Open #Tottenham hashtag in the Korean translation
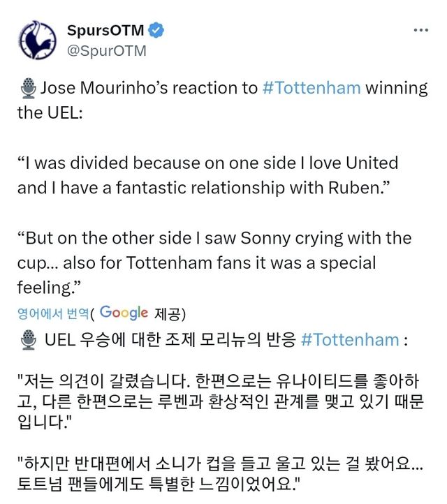This screenshot has width=447, height=504. pyautogui.click(x=349, y=340)
